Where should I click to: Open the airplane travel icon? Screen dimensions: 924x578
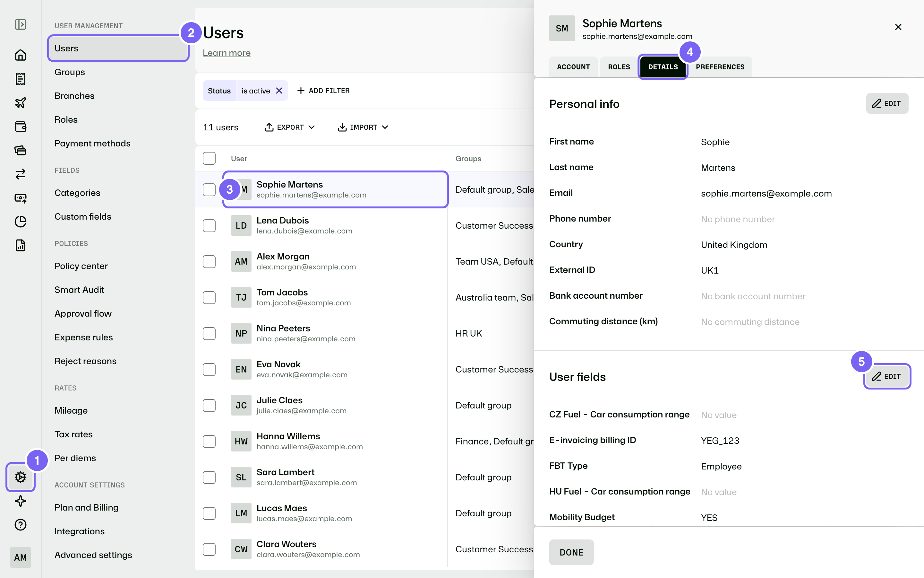click(x=20, y=102)
